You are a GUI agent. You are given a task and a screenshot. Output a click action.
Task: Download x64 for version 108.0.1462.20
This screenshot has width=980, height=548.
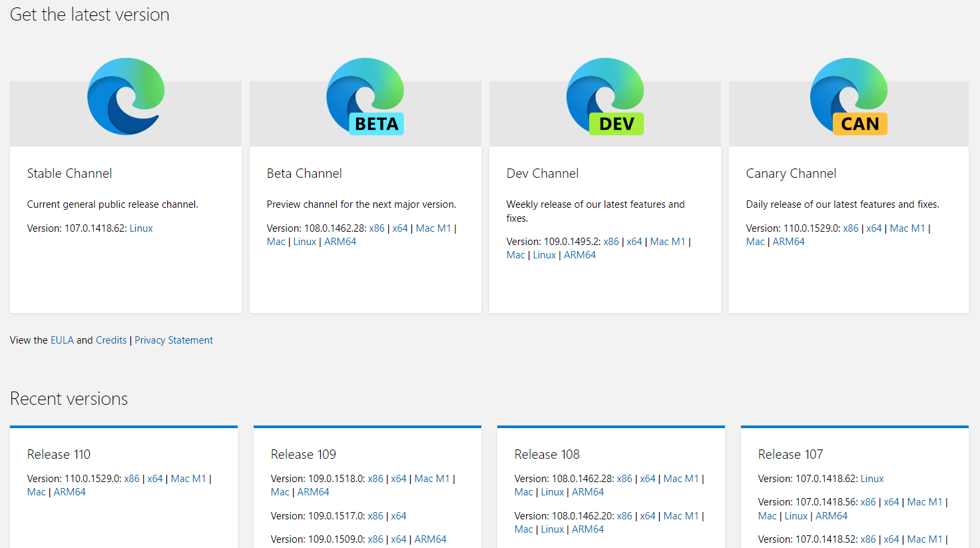click(x=648, y=516)
